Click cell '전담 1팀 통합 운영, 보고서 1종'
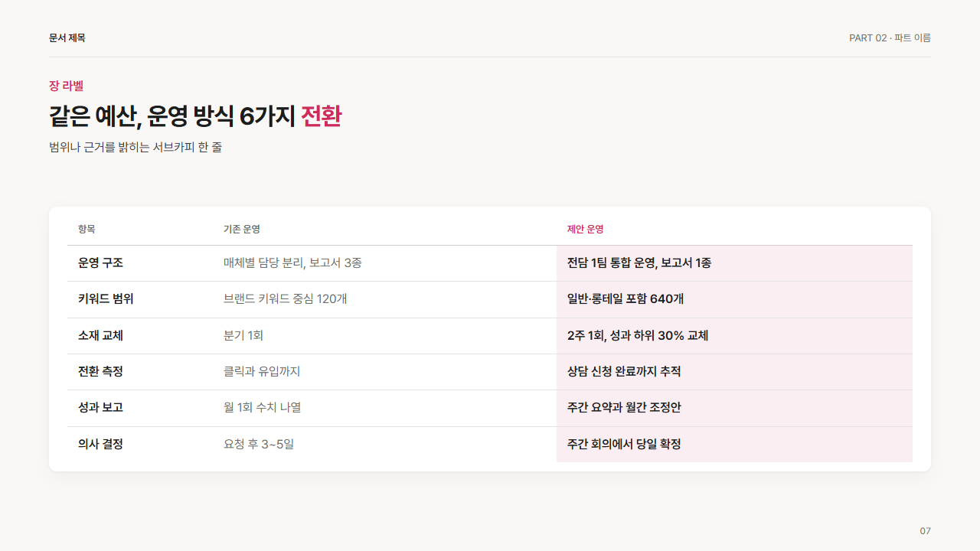The image size is (980, 551). pos(639,262)
